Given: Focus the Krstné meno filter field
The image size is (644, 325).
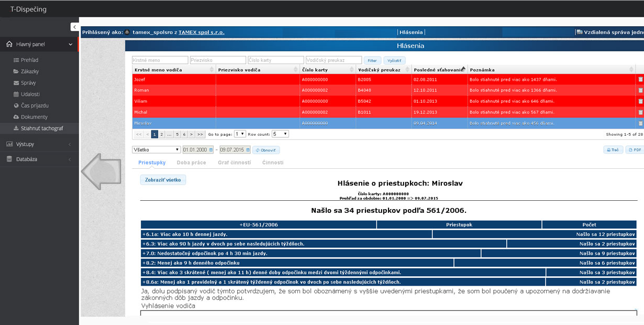Looking at the screenshot, I should click(x=160, y=60).
